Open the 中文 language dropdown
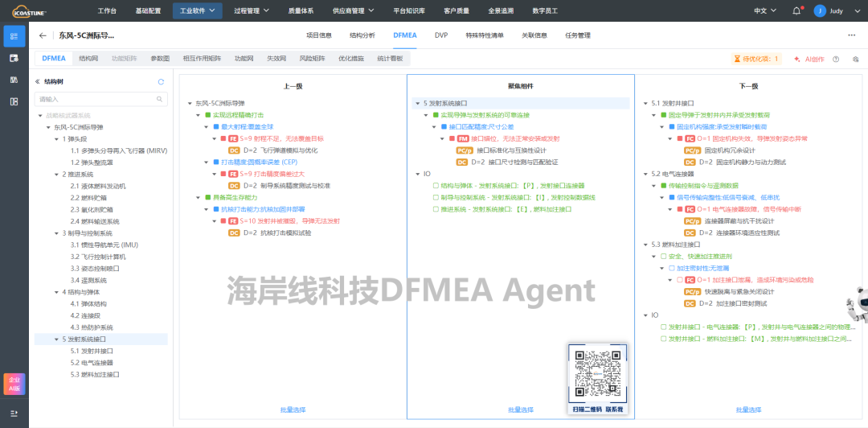Screen dimensions: 868x428 coord(765,10)
